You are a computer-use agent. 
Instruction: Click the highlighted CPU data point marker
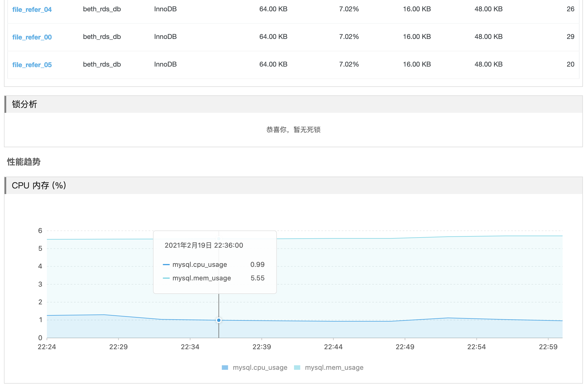click(x=219, y=320)
